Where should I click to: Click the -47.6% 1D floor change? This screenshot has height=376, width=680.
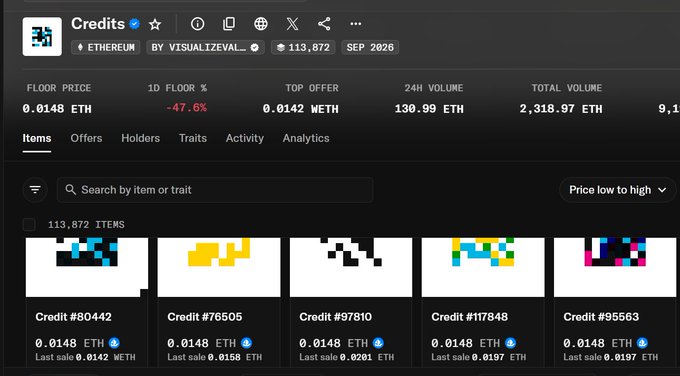coord(186,108)
